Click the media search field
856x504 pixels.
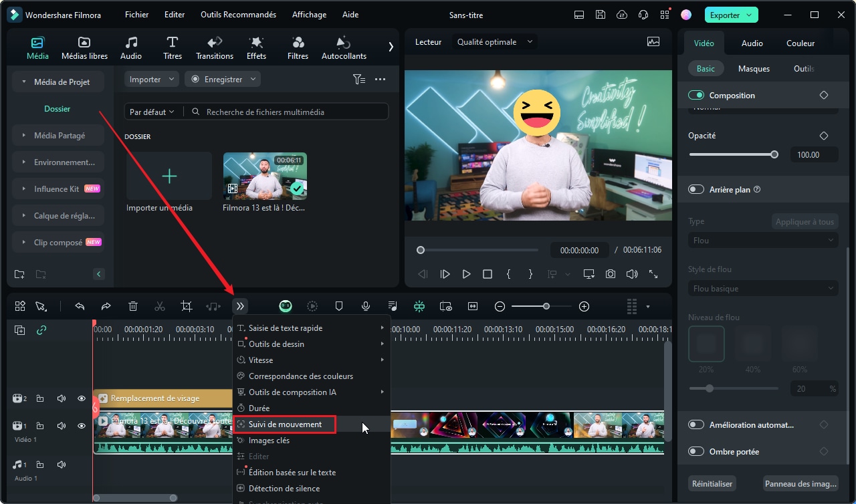[x=288, y=112]
